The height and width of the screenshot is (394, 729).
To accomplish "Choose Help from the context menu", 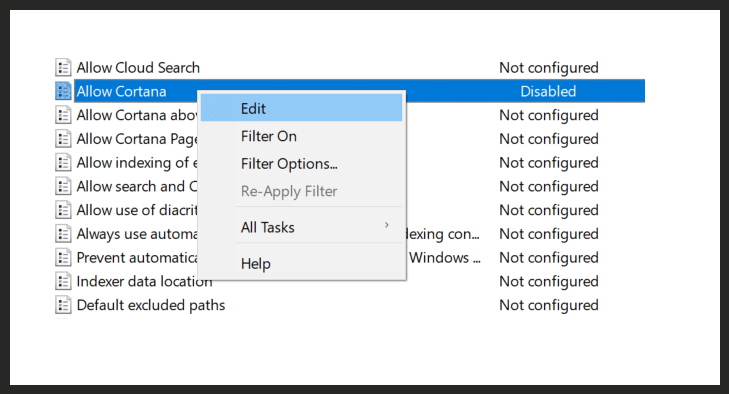I will pyautogui.click(x=301, y=263).
